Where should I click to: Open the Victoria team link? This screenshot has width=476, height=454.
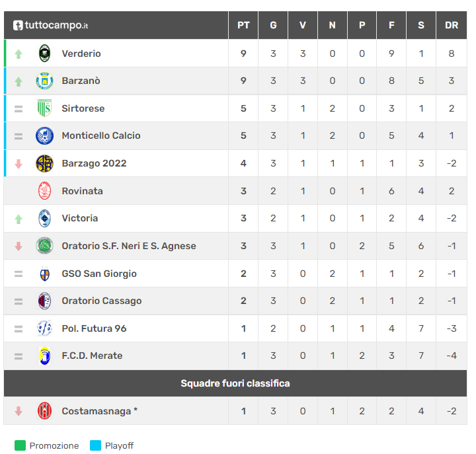tap(79, 218)
